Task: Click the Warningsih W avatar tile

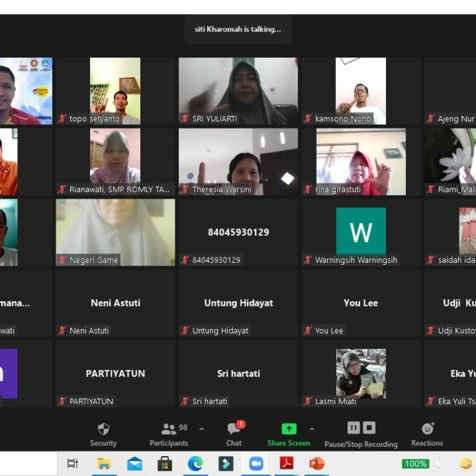Action: click(x=361, y=232)
